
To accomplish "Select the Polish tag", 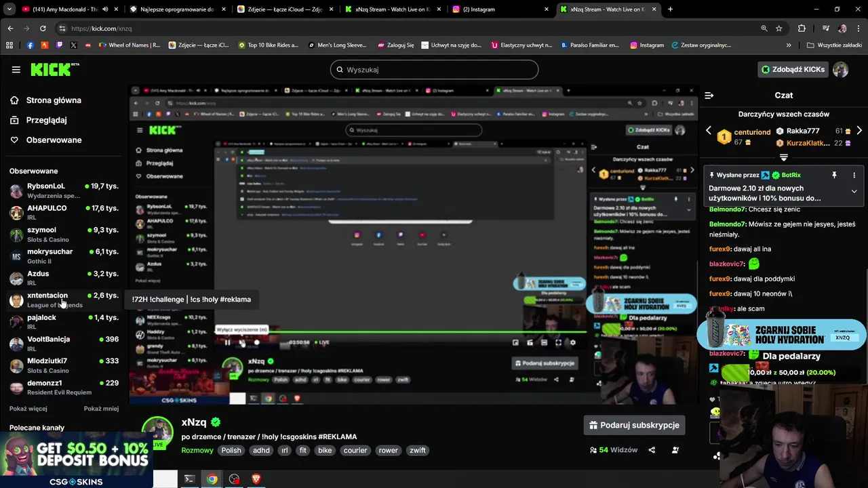I will pos(231,450).
